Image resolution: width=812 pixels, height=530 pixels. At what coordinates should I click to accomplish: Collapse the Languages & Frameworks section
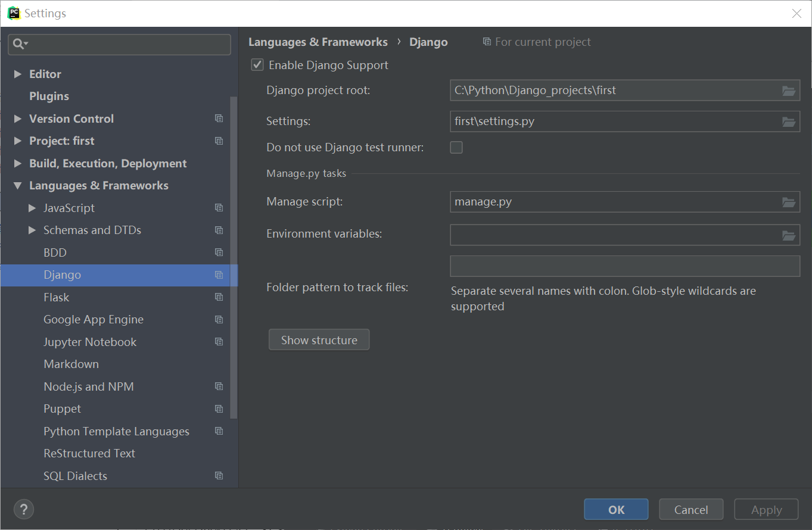coord(18,186)
